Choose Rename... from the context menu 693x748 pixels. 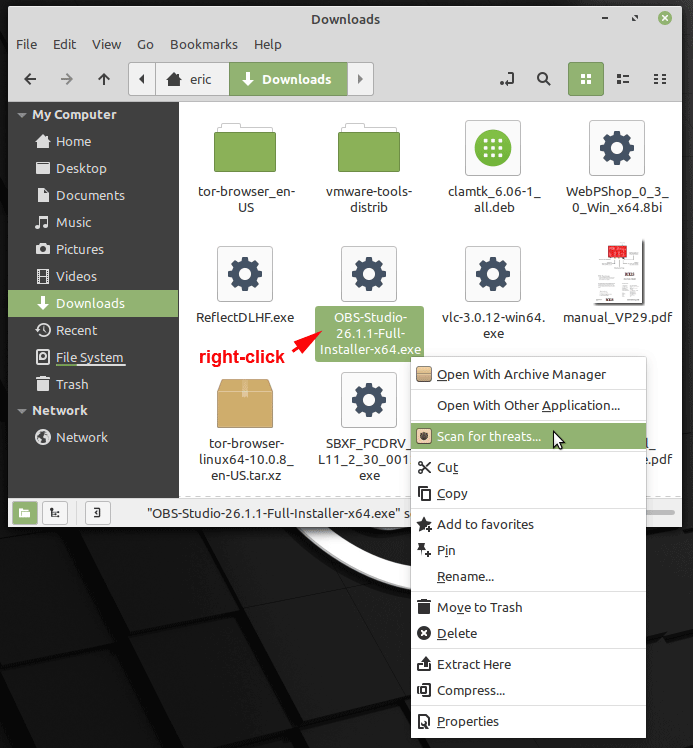coord(528,576)
